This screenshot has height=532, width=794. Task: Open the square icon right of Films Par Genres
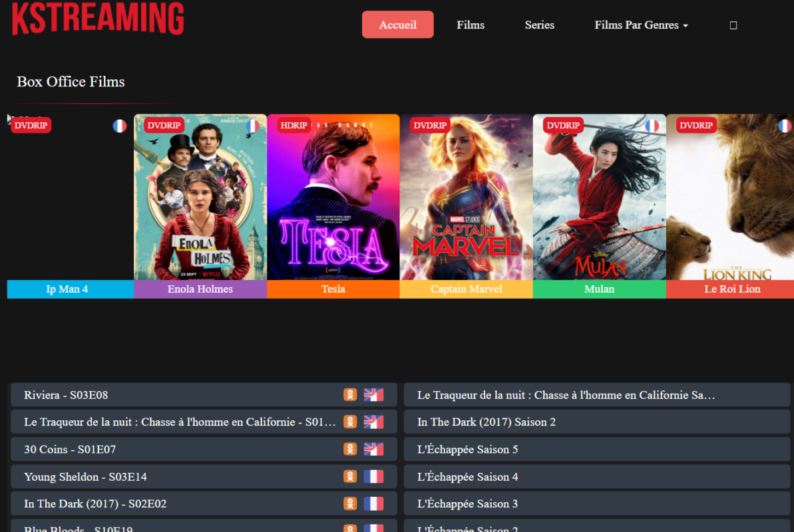[x=733, y=25]
